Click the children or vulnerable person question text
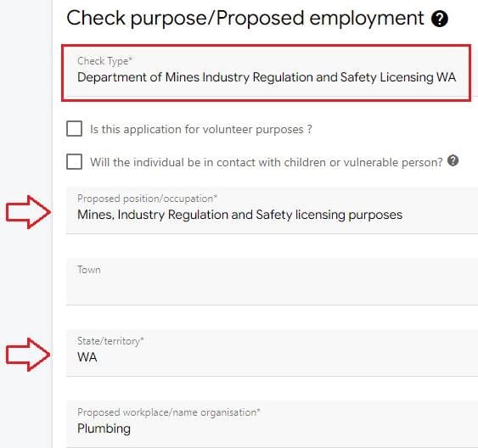 click(266, 162)
